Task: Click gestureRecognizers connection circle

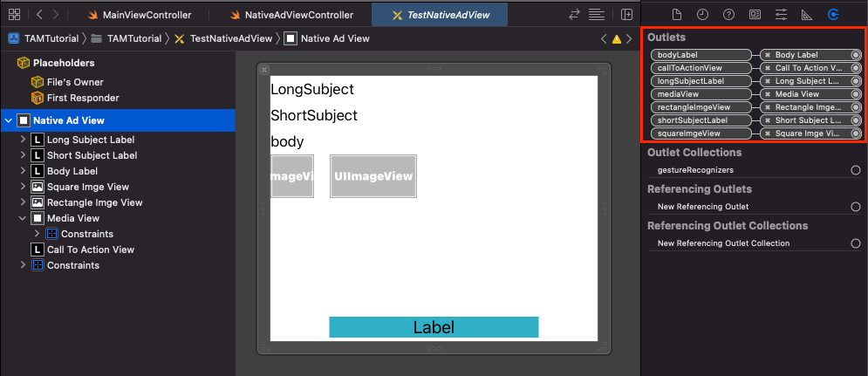Action: tap(856, 170)
